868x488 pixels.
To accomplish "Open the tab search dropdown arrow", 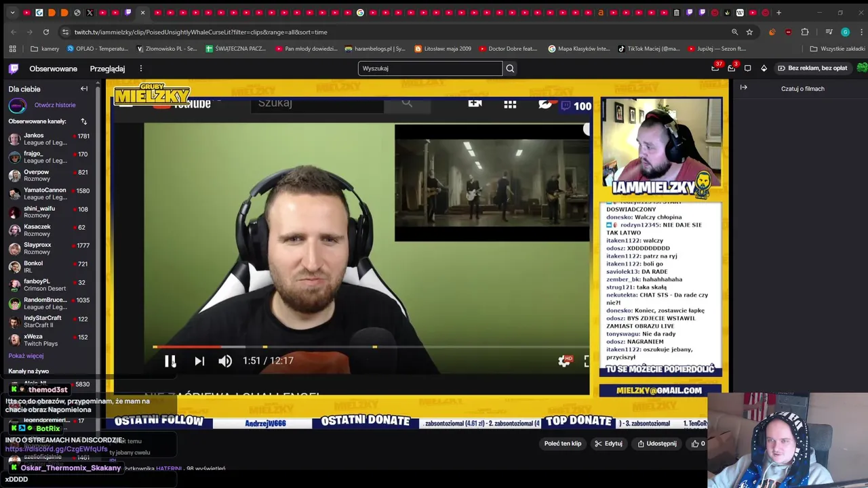I will (12, 12).
